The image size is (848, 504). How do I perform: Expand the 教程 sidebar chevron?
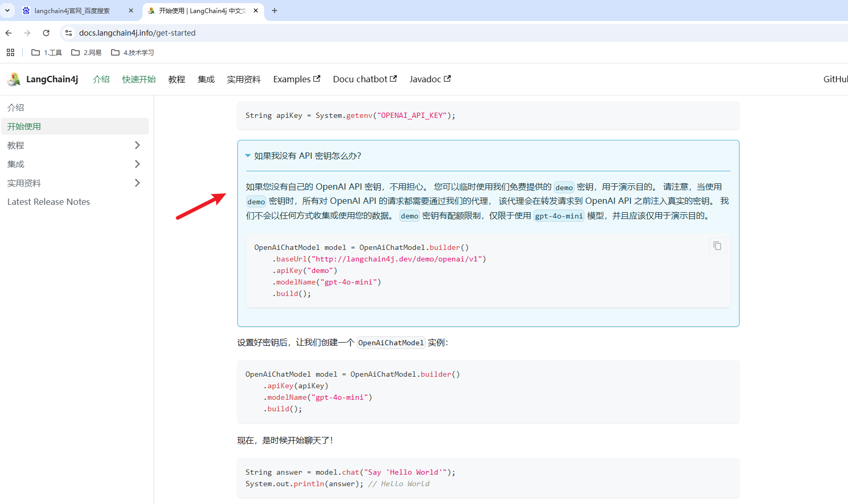click(137, 145)
